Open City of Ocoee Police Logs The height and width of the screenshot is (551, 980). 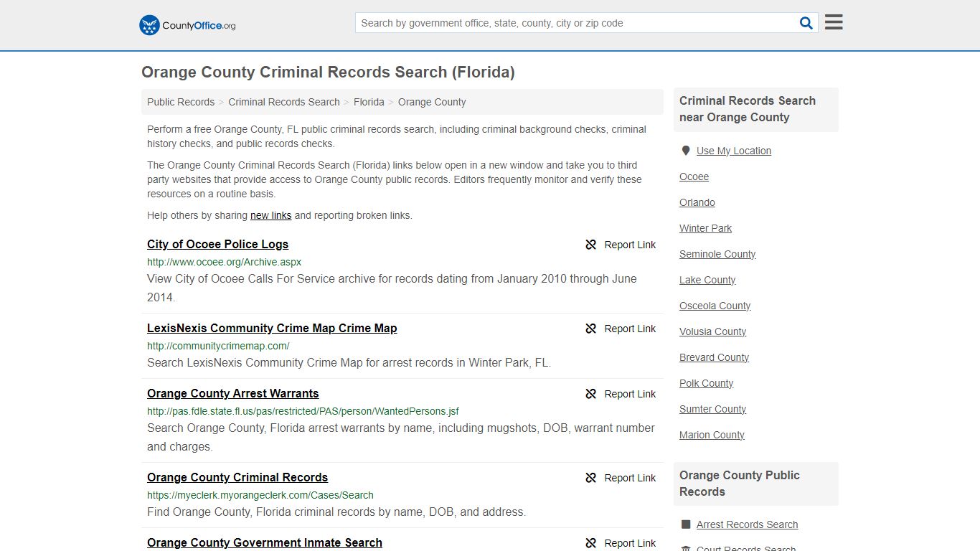pyautogui.click(x=217, y=244)
